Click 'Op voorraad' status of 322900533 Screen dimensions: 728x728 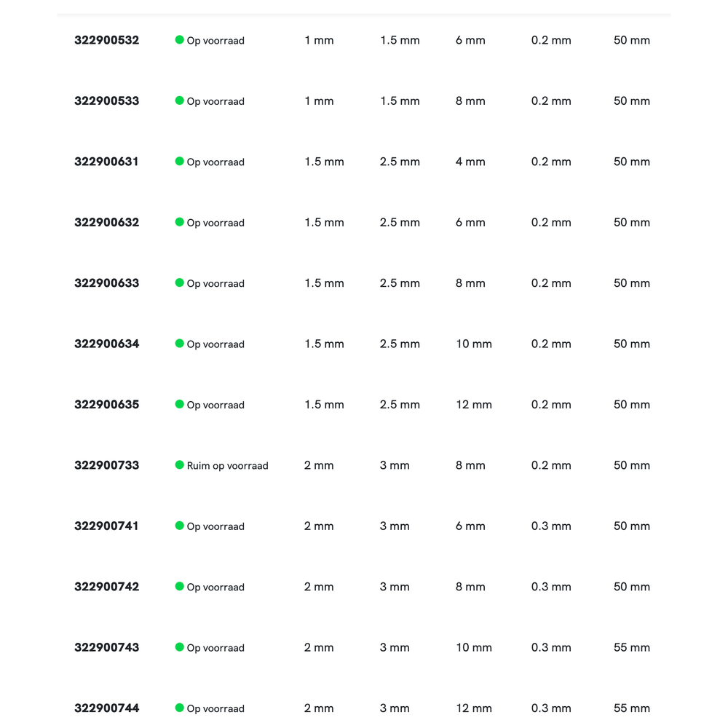pyautogui.click(x=215, y=101)
